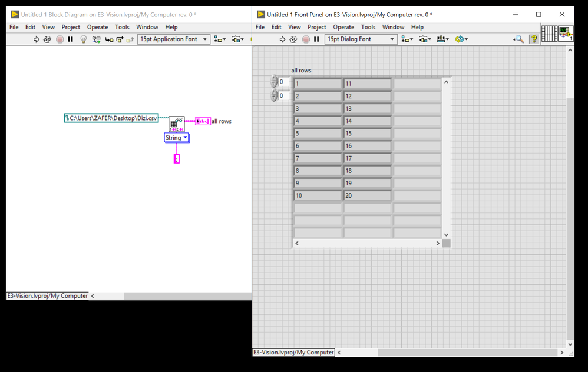Screen dimensions: 588x372
Task: Open 15pt Dialog Font dropdown
Action: click(x=361, y=39)
